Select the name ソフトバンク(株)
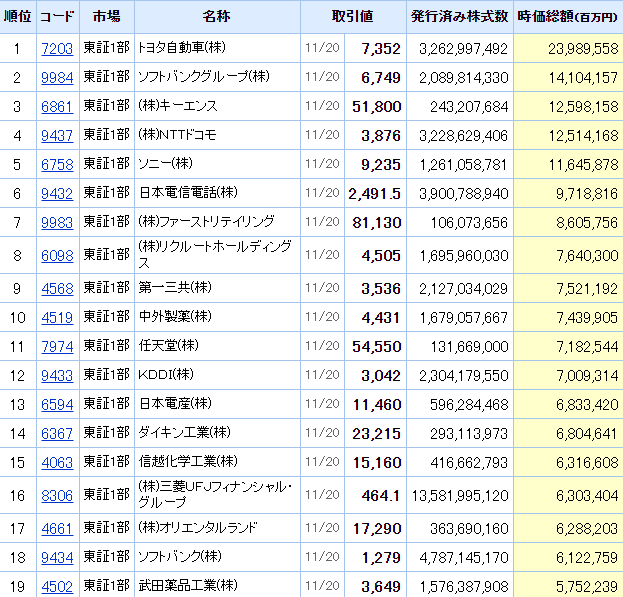 180,556
